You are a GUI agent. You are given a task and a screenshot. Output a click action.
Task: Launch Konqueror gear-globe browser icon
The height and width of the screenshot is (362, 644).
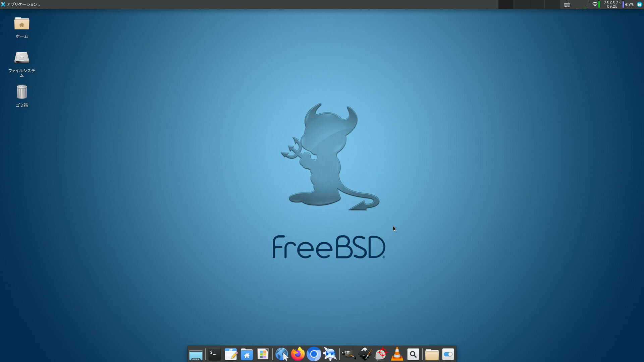tap(330, 354)
